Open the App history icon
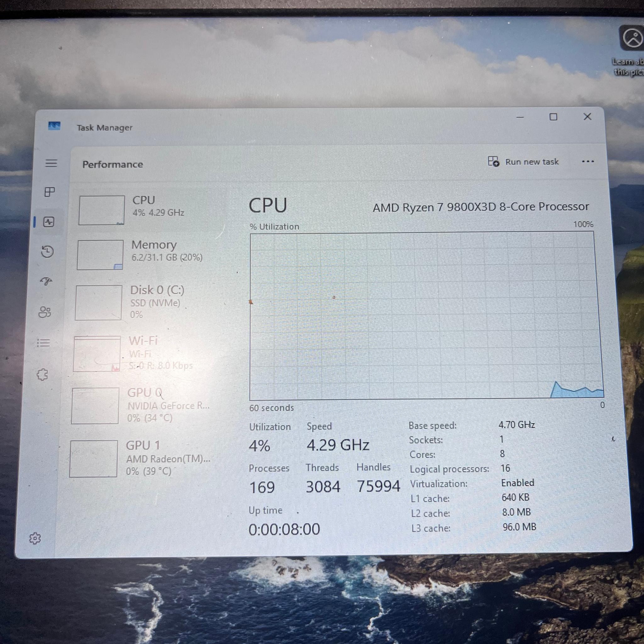Viewport: 644px width, 644px height. click(x=47, y=252)
